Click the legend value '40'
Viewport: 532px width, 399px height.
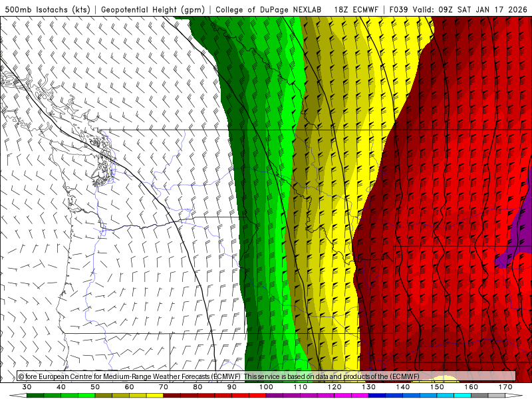pos(61,387)
